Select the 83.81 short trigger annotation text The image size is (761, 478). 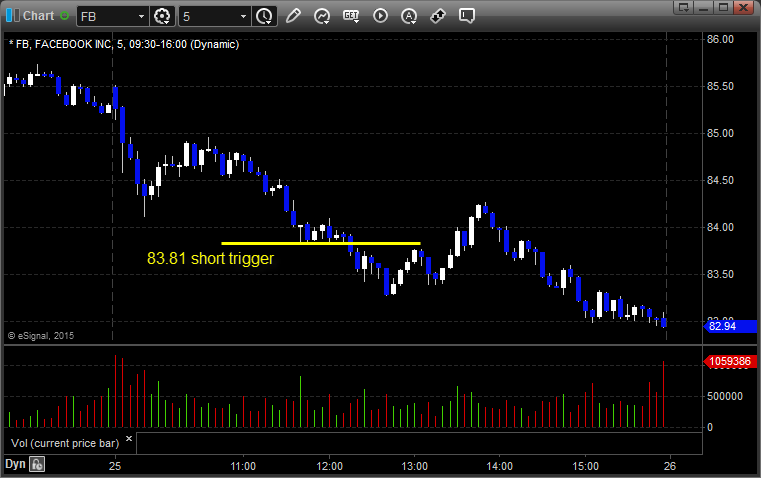coord(210,258)
